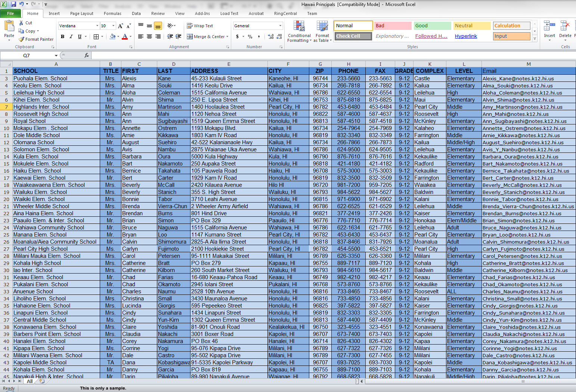Expand the Merge & Center options arrow
The image size is (576, 392).
(228, 37)
